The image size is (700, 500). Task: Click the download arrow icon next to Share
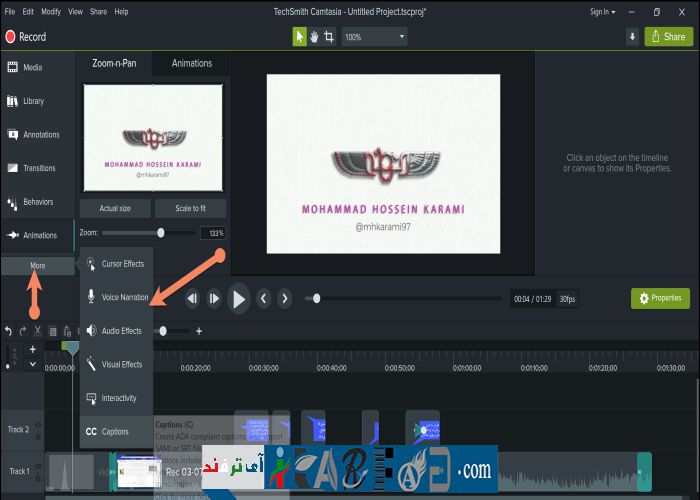click(632, 37)
